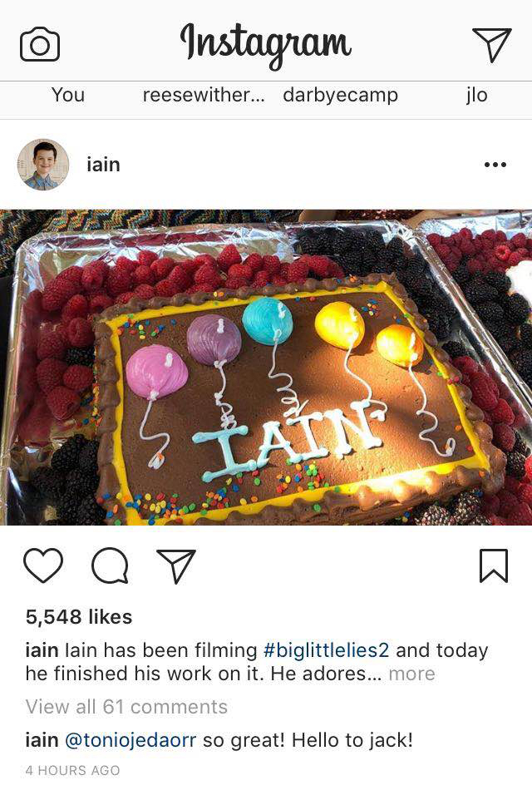Open the three-dot post options menu
The width and height of the screenshot is (532, 795).
click(495, 165)
